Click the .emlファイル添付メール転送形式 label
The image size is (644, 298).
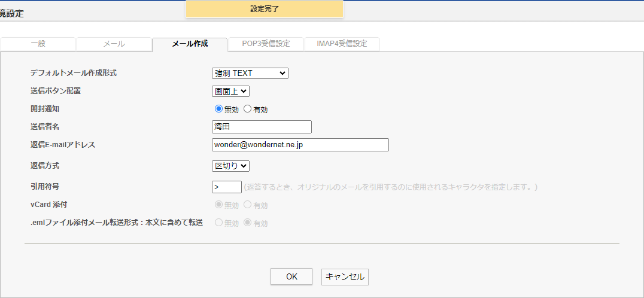117,223
